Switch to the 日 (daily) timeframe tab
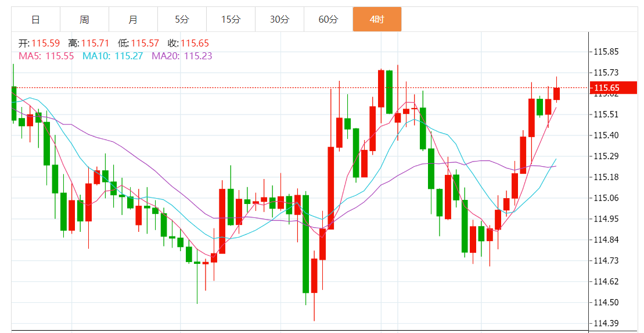644x333 pixels. (35, 19)
